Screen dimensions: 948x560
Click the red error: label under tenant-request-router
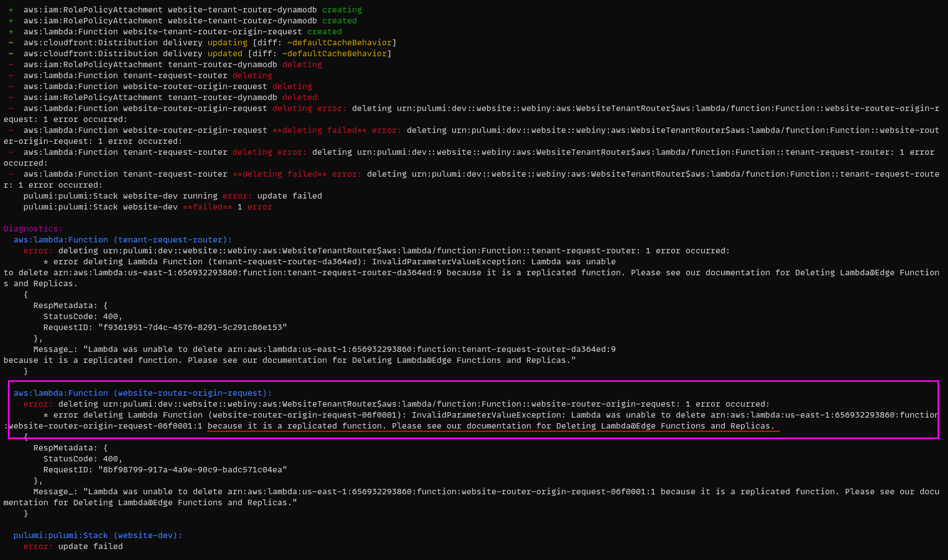pos(37,250)
